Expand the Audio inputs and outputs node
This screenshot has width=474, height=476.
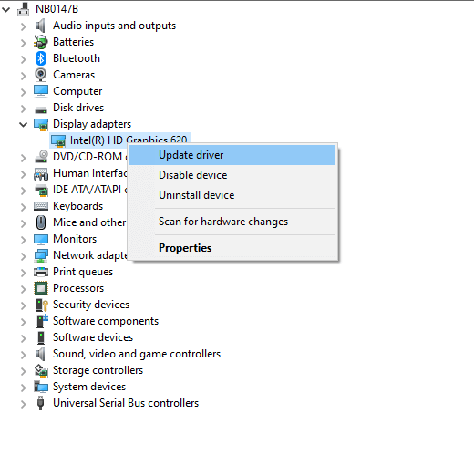pyautogui.click(x=24, y=26)
